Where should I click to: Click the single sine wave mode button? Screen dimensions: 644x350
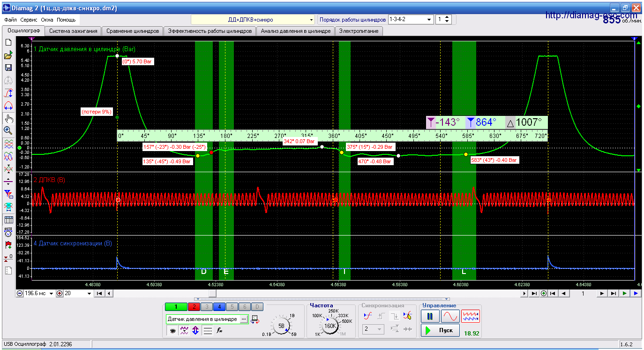450,316
